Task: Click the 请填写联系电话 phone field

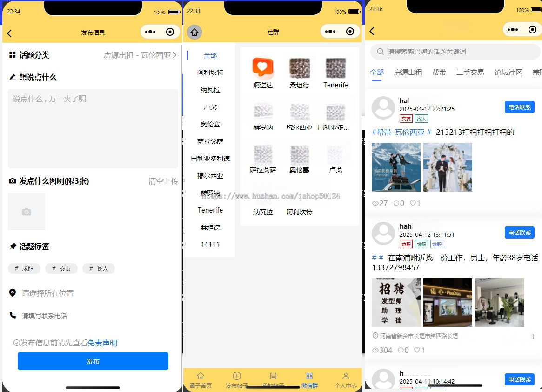Action: [x=45, y=316]
